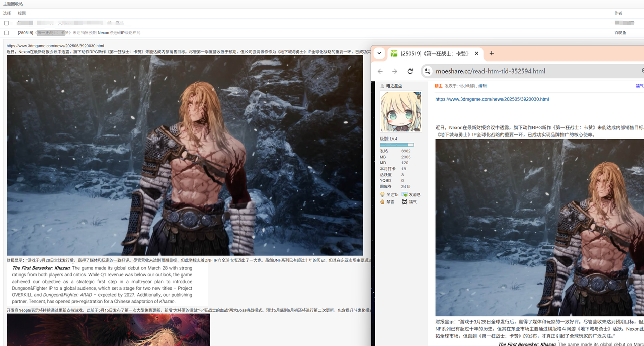The image size is (644, 346).
Task: Click the 标题 column header
Action: 22,13
